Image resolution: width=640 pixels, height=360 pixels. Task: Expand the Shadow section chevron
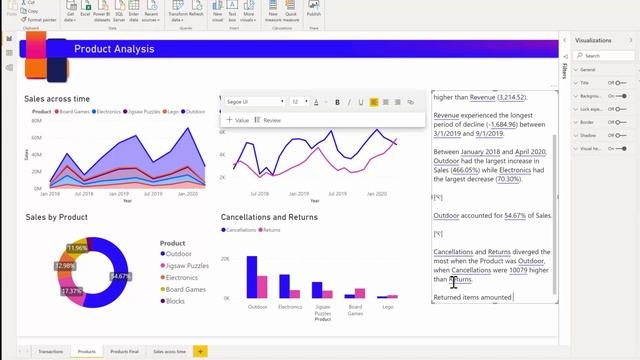pos(576,135)
